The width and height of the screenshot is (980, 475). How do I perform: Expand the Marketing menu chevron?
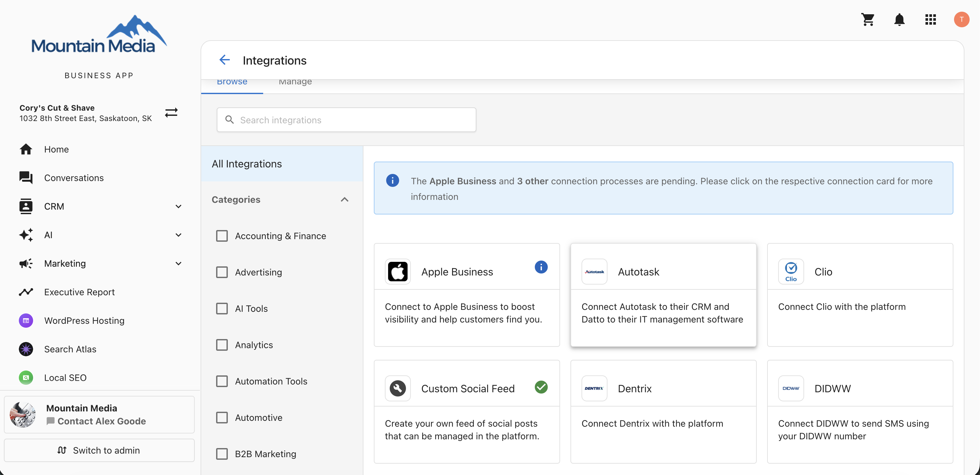tap(178, 263)
